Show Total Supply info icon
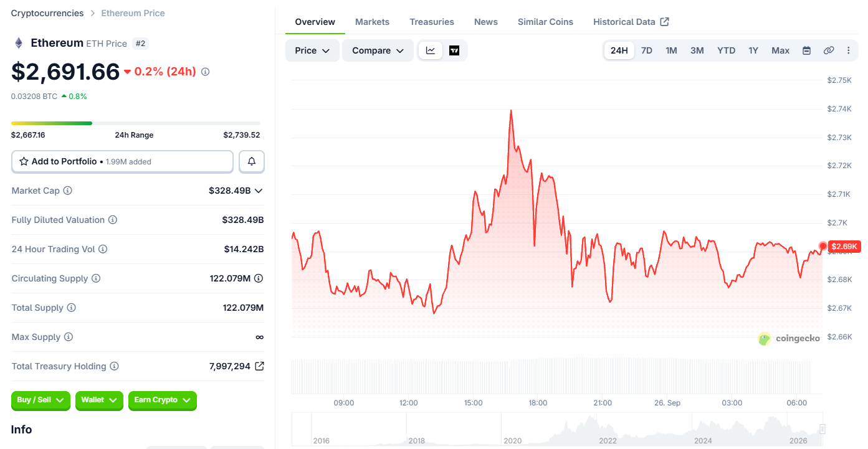 pyautogui.click(x=72, y=308)
